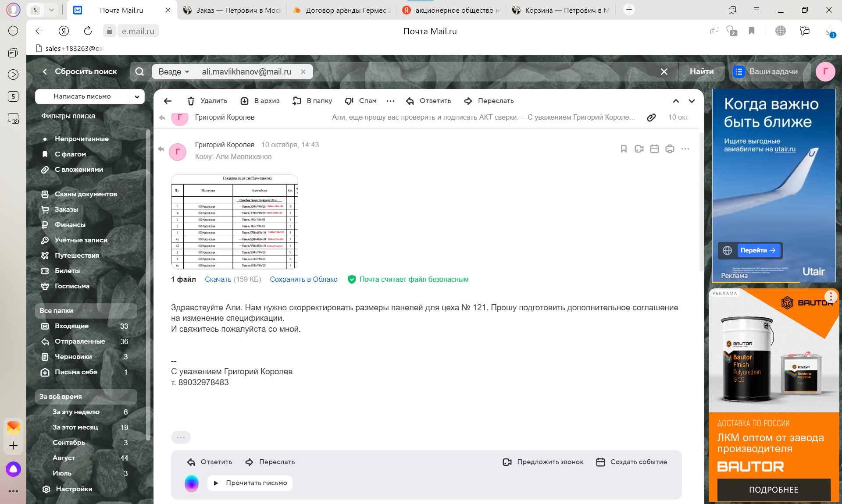Open the browser downloads indicator
This screenshot has width=842, height=504.
829,32
